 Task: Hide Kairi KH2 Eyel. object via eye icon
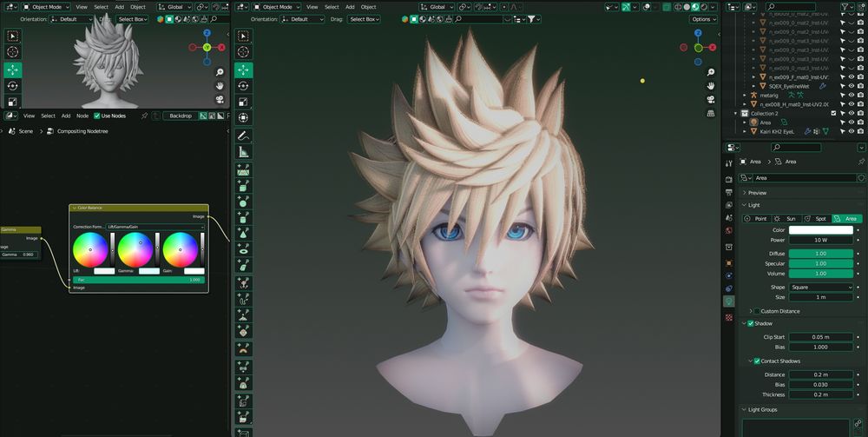[x=852, y=131]
